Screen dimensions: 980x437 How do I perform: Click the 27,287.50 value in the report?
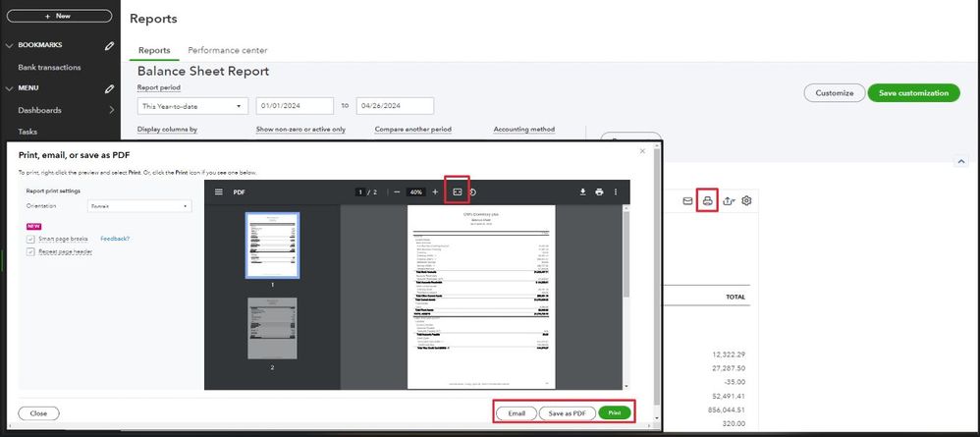[x=728, y=368]
